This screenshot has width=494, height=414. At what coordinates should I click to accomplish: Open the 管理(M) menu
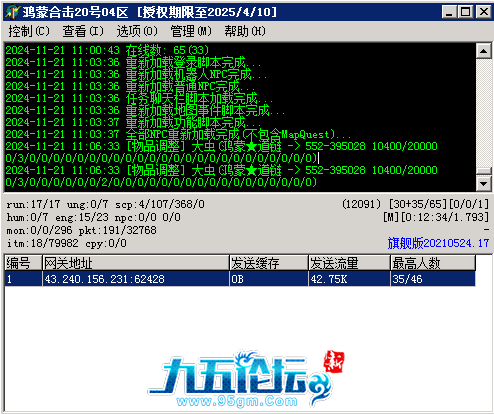[x=191, y=31]
